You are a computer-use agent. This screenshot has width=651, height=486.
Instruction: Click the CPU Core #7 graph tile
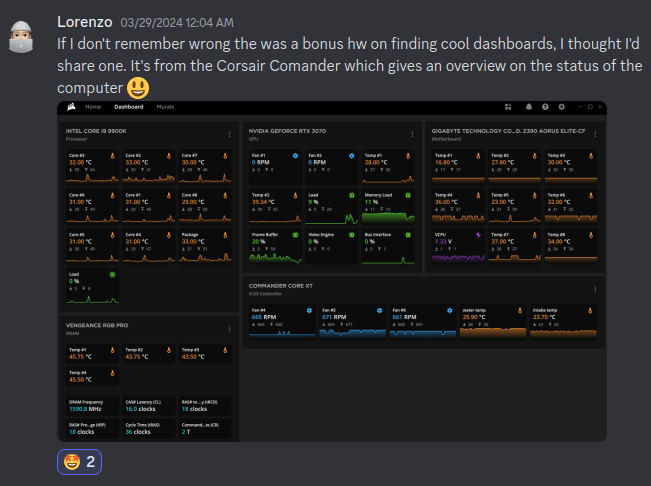coord(205,167)
